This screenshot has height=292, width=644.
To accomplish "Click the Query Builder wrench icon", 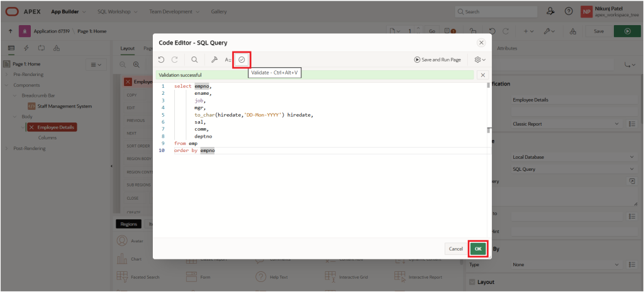I will (x=214, y=60).
